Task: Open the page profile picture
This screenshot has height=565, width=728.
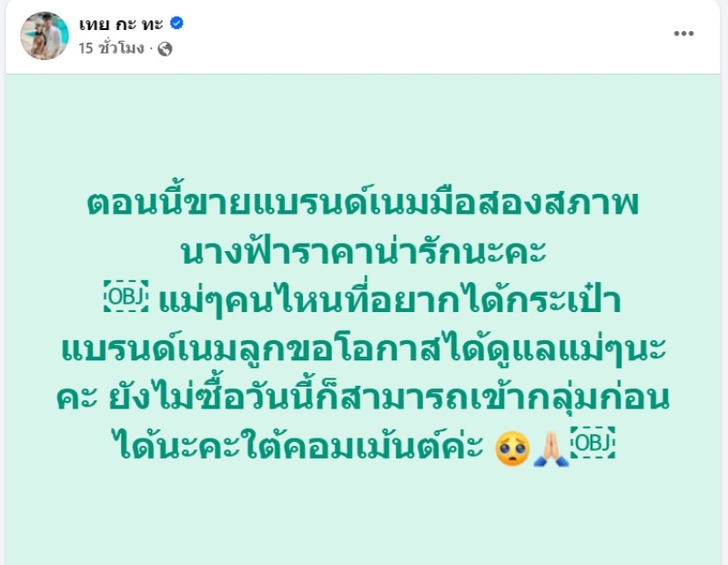Action: 45,36
